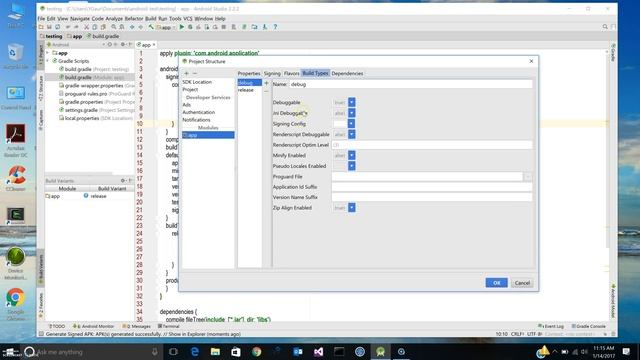
Task: Click the Android Studio taskbar icon
Action: [x=380, y=351]
